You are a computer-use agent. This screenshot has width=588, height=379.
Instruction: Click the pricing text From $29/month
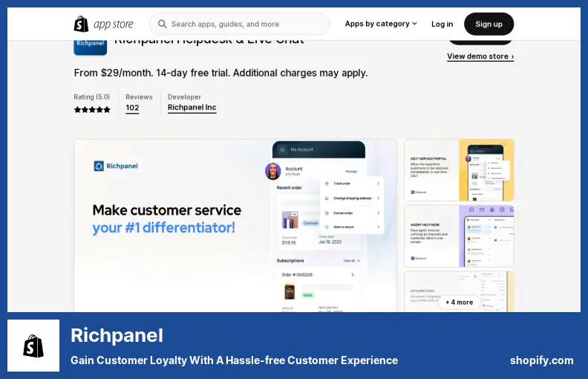[x=220, y=73]
